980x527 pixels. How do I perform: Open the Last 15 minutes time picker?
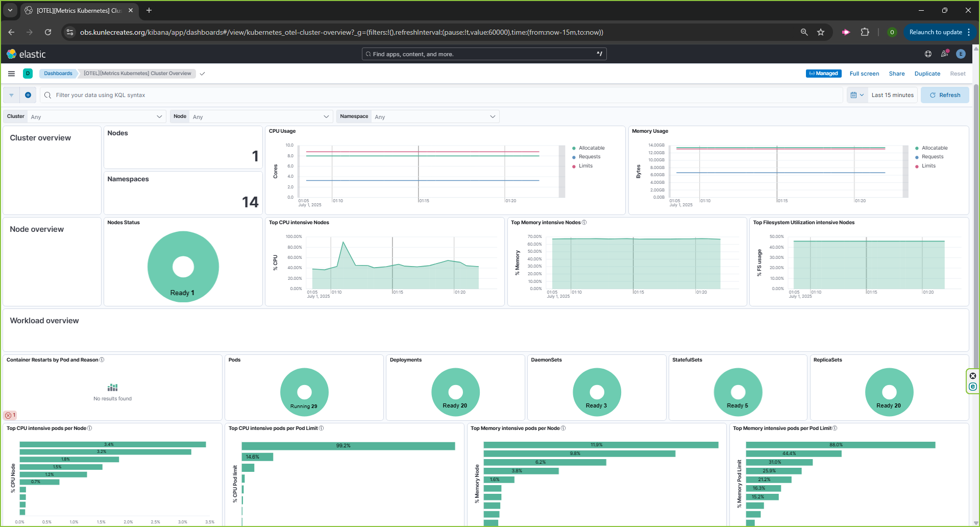(892, 95)
